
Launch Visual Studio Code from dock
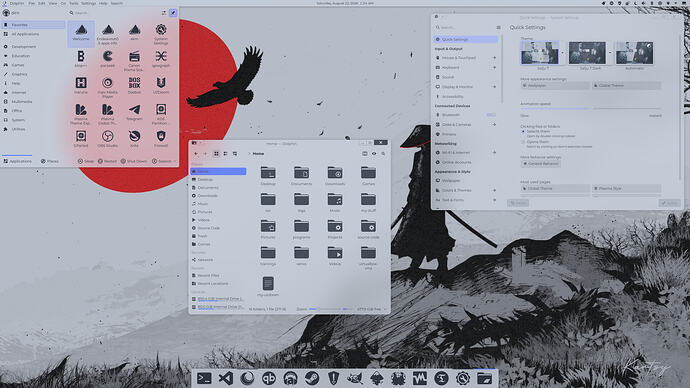pos(226,378)
